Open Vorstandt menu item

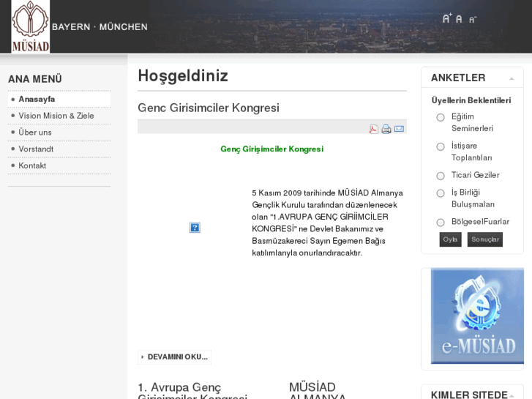click(x=59, y=149)
